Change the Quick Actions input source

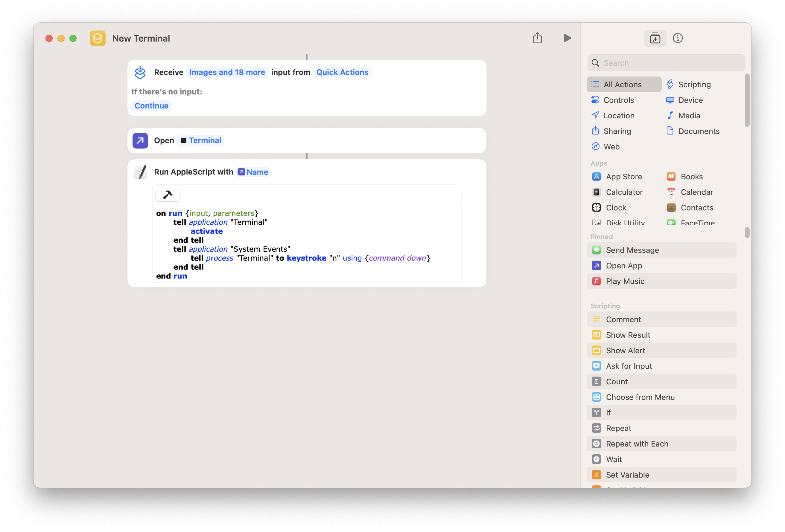(x=342, y=72)
